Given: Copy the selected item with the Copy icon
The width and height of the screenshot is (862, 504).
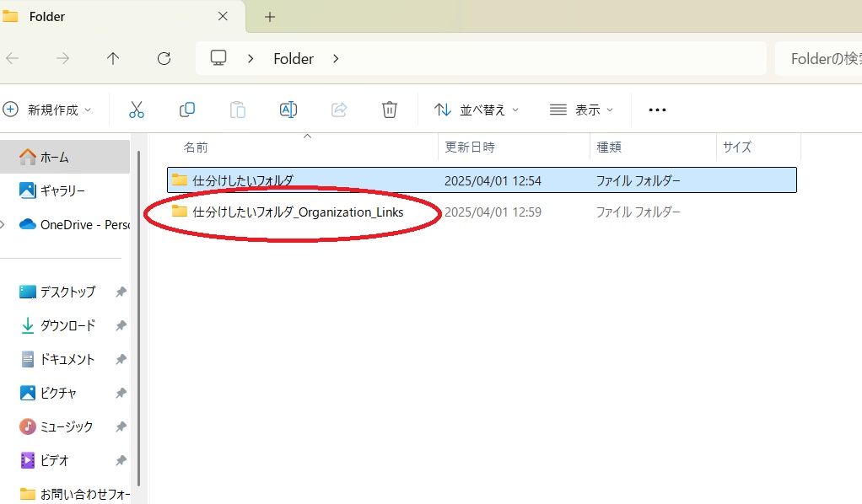Looking at the screenshot, I should pos(186,109).
